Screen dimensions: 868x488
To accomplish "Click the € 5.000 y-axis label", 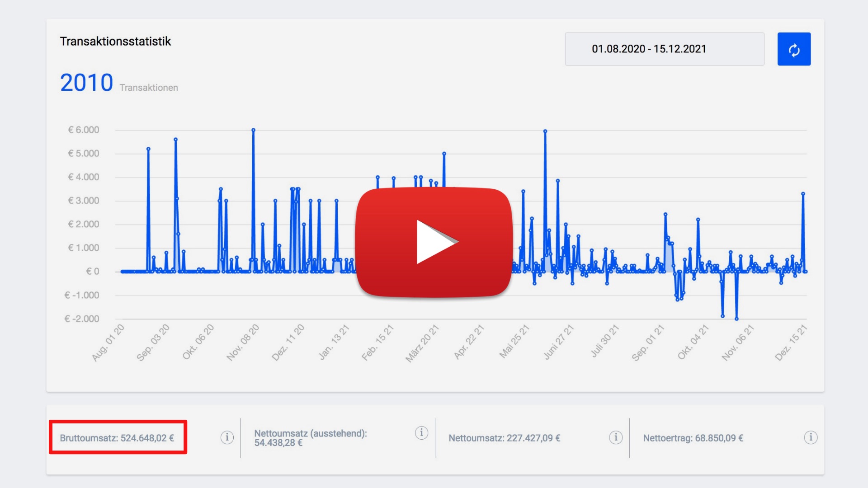I will click(x=84, y=154).
